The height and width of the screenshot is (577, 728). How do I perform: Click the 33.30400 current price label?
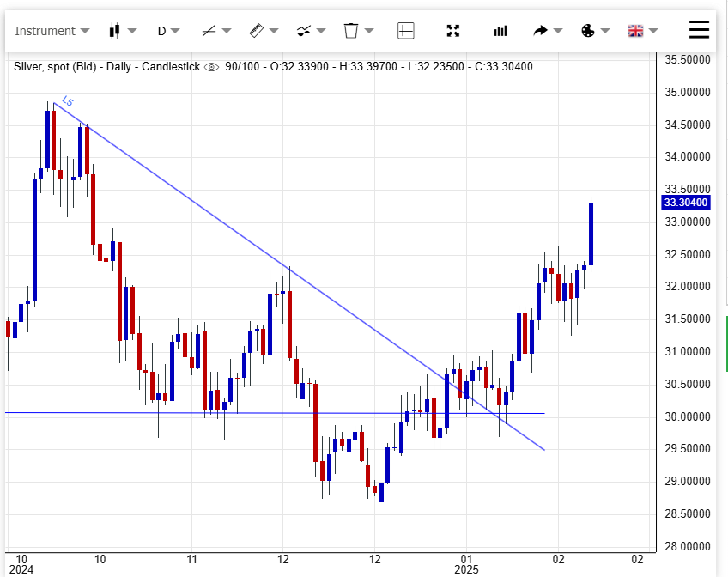point(686,203)
